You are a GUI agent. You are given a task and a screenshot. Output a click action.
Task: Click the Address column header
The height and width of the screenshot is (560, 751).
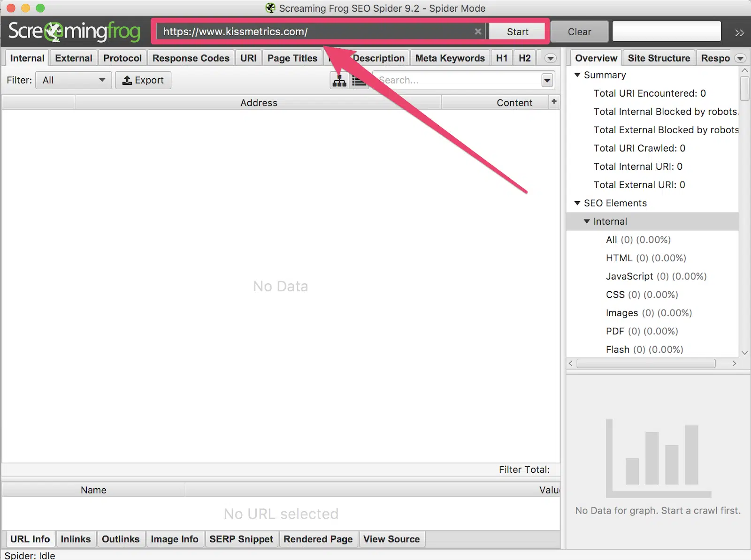tap(259, 103)
